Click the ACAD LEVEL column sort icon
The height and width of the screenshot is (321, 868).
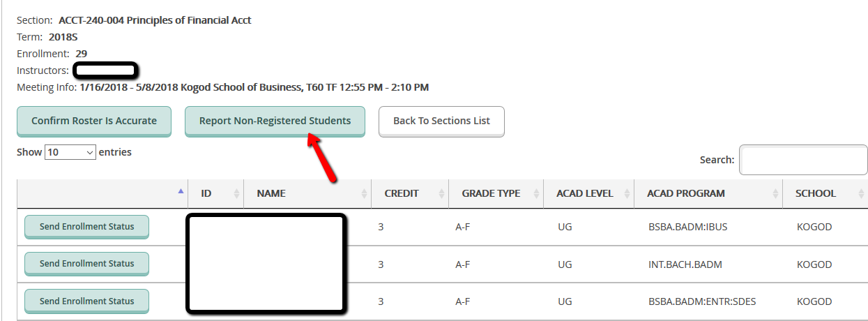(x=627, y=193)
